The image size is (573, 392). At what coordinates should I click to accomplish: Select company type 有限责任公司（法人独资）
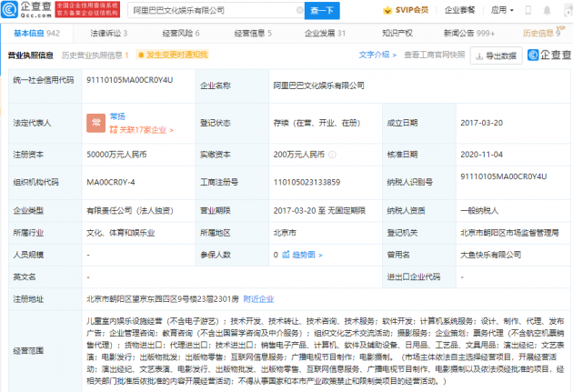130,210
